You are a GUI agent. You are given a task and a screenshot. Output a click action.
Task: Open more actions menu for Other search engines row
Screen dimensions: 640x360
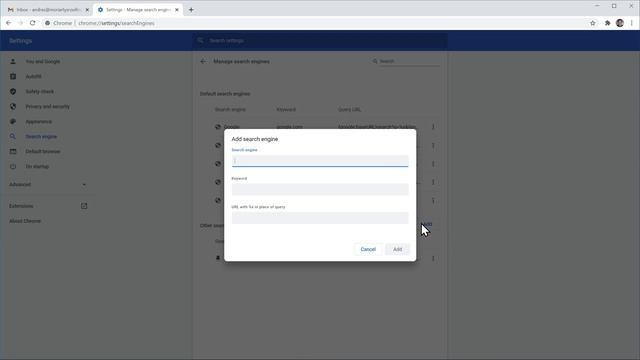[x=433, y=258]
